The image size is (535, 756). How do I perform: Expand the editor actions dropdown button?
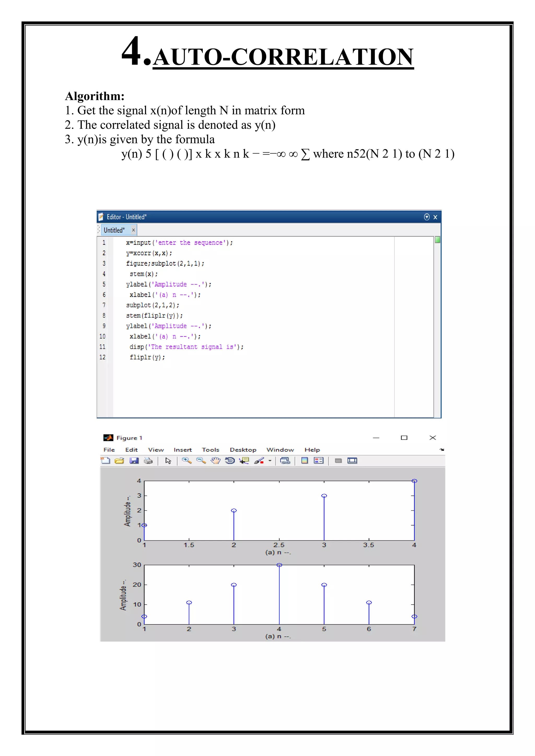tap(427, 217)
